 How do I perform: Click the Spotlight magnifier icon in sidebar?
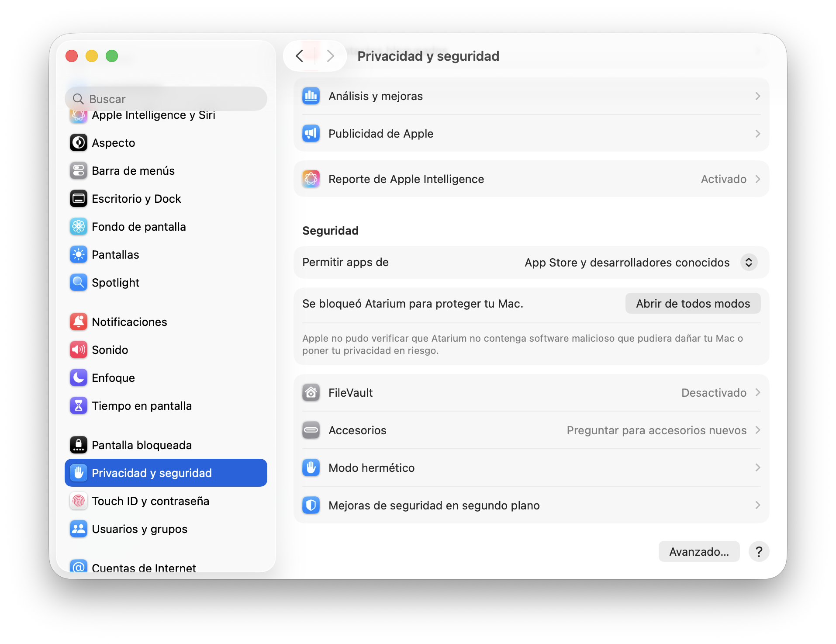tap(79, 283)
